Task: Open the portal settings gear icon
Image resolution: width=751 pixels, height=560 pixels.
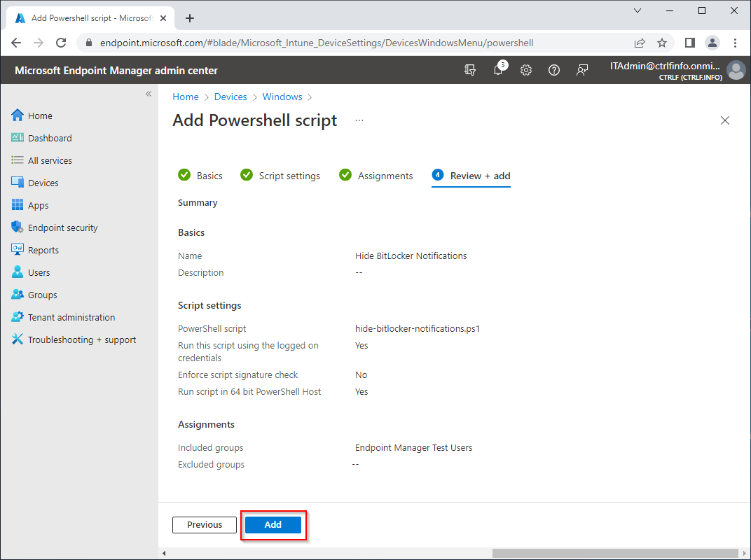Action: 526,70
